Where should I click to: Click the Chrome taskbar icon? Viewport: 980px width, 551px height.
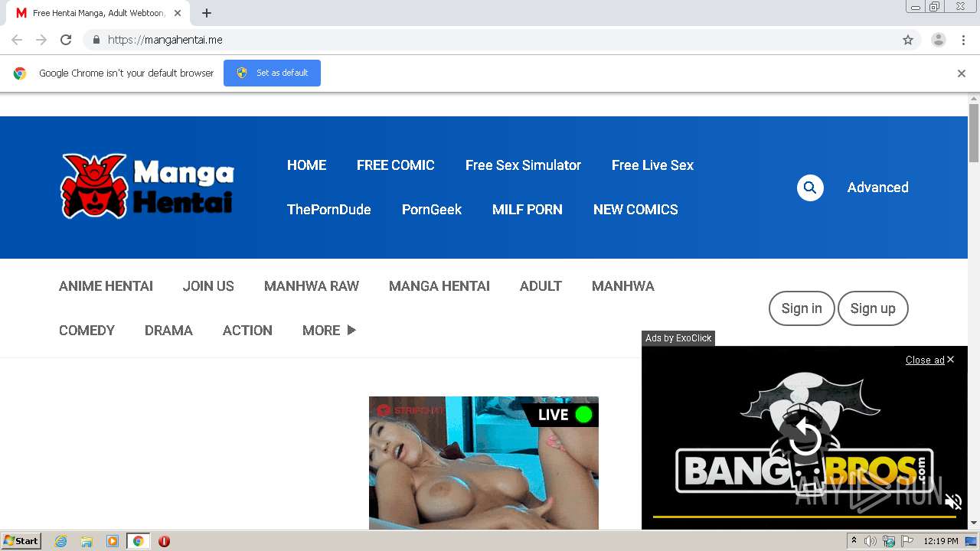pos(138,541)
